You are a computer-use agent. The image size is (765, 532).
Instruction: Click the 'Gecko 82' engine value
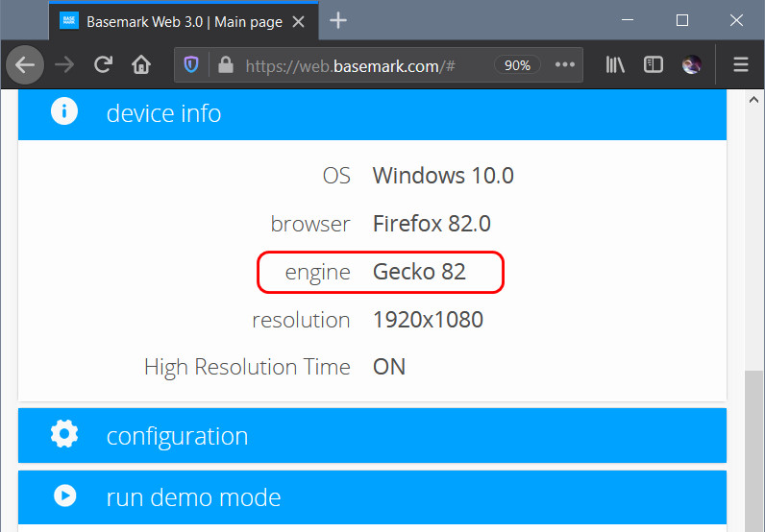(419, 272)
